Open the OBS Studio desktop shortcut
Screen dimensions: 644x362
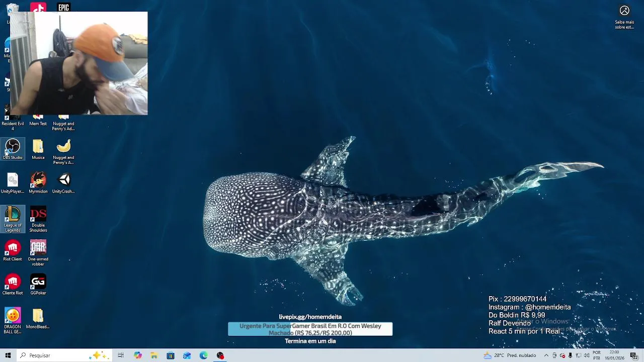(x=13, y=149)
